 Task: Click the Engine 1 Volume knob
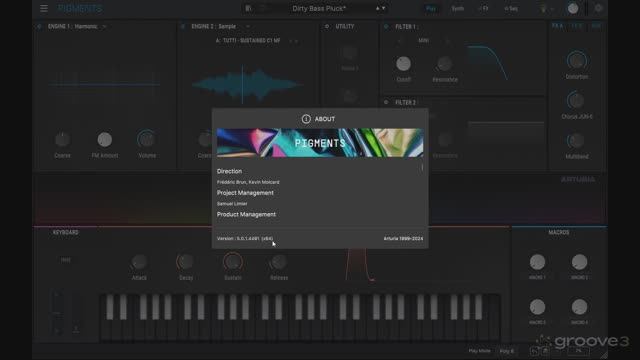point(146,140)
